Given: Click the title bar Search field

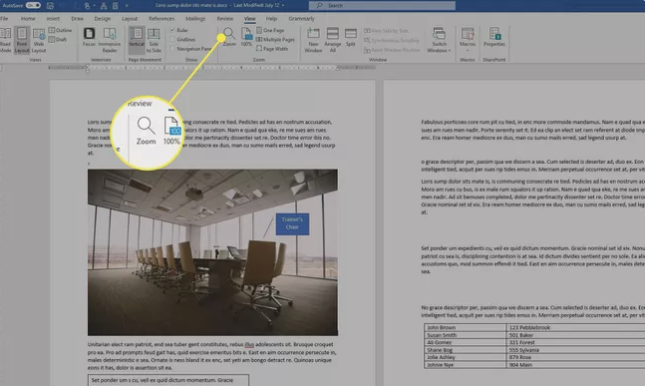Looking at the screenshot, I should tap(382, 5).
